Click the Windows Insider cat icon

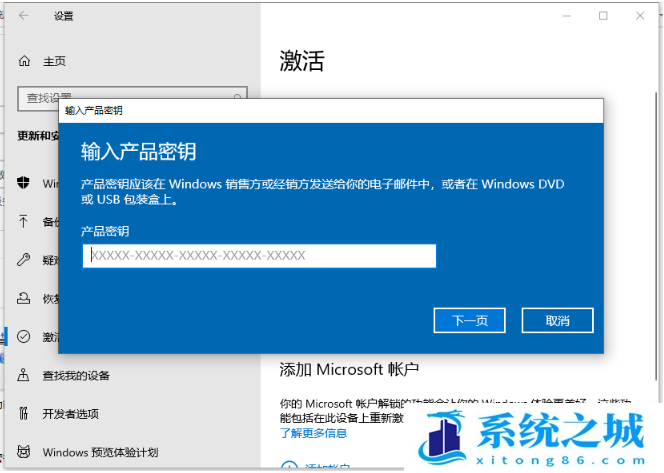pos(23,452)
